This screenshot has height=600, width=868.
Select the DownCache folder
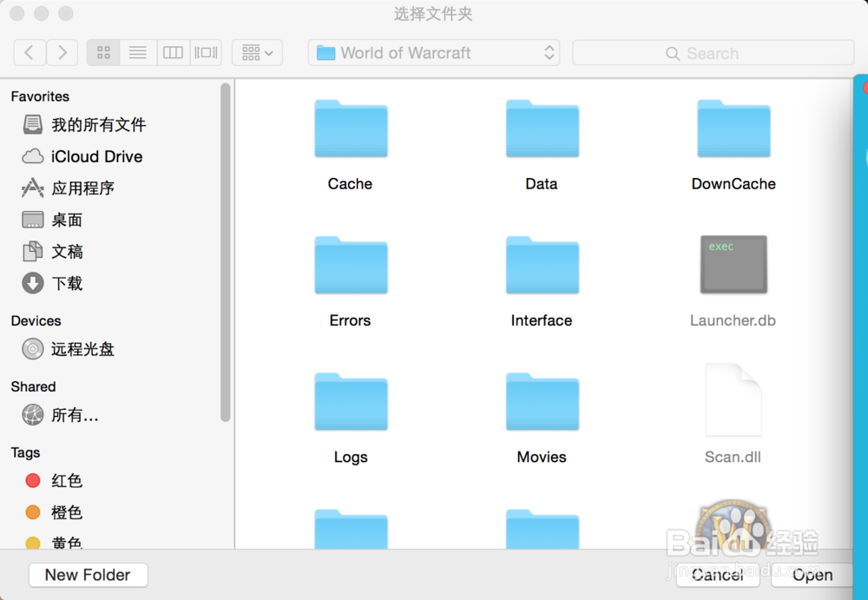coord(733,129)
